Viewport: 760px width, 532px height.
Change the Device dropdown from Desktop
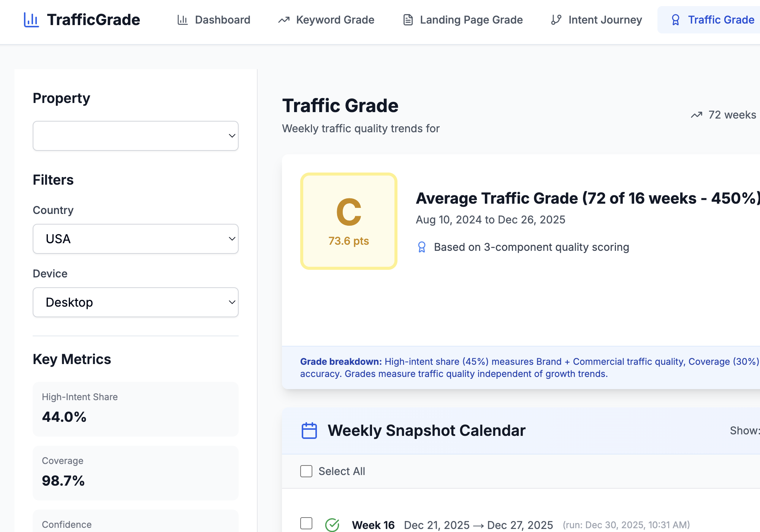(x=135, y=302)
